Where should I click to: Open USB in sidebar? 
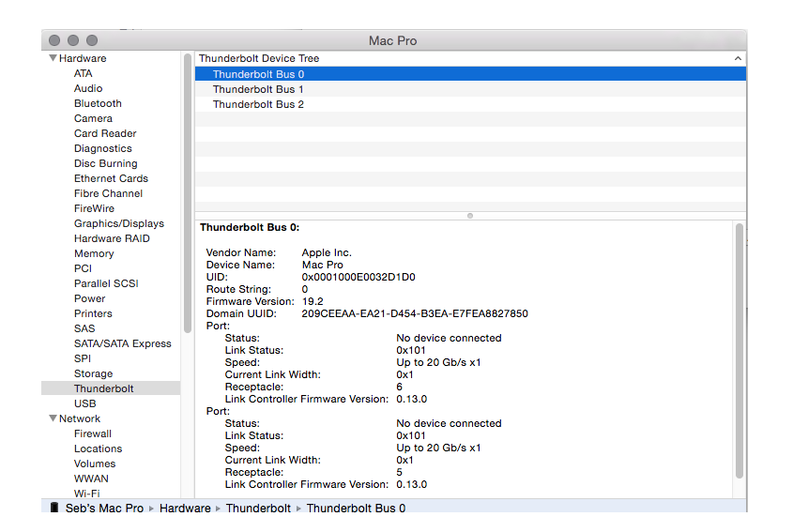(x=85, y=403)
